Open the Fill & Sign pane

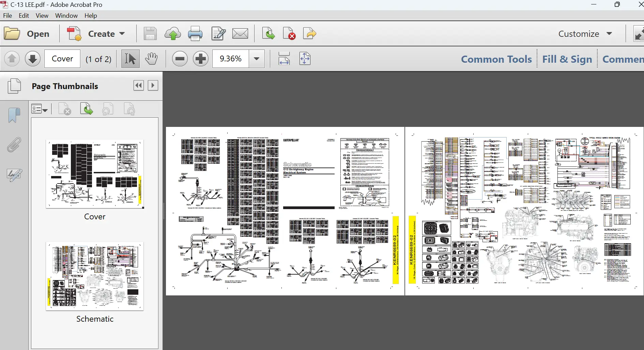(567, 59)
